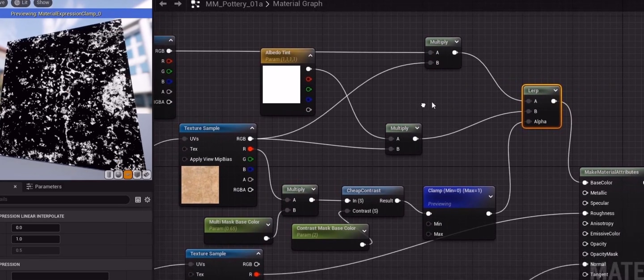644x280 pixels.
Task: Switch preview mesh to cube
Action: pos(137,175)
